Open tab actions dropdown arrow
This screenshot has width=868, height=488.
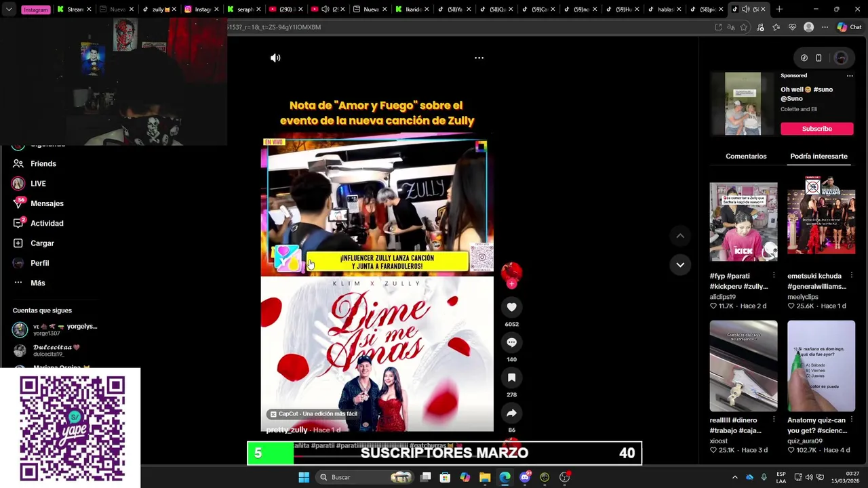[x=9, y=9]
